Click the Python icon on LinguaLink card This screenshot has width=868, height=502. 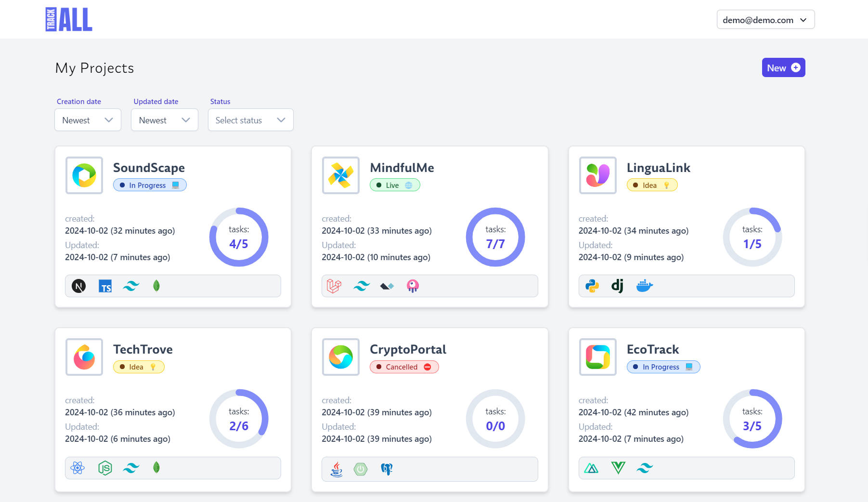click(x=592, y=286)
